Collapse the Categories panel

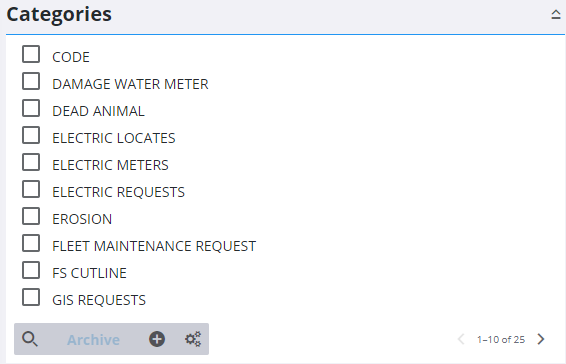click(556, 14)
